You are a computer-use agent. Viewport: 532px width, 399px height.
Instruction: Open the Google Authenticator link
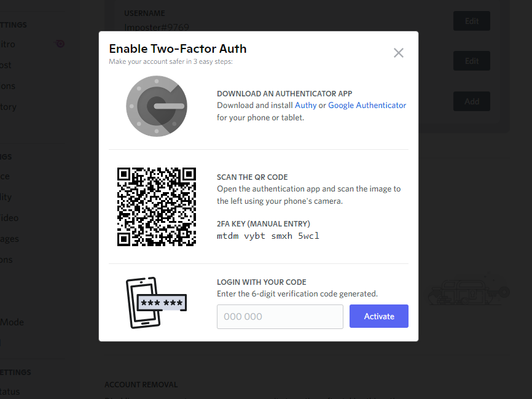click(367, 106)
